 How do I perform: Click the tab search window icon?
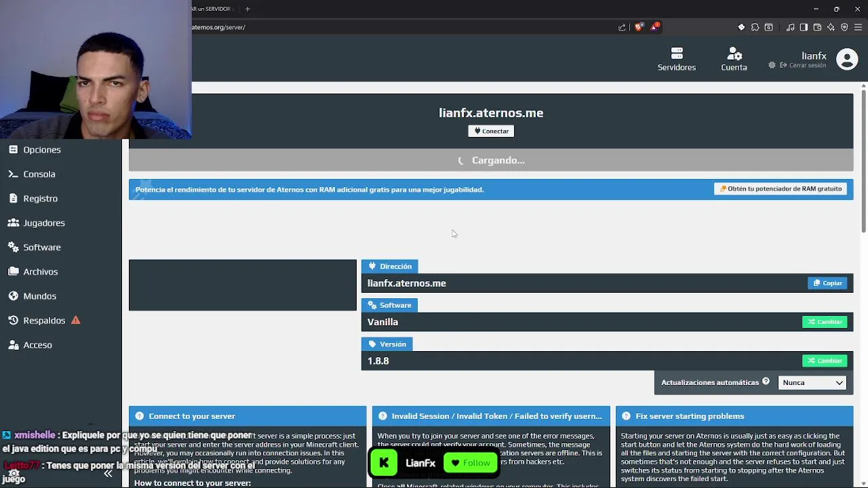point(768,27)
